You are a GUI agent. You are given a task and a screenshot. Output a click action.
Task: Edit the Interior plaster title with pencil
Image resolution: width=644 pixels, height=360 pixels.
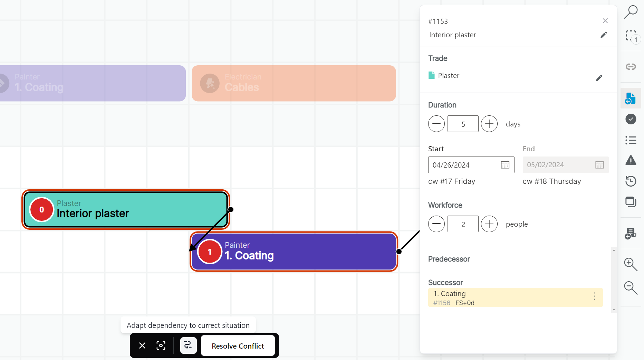click(603, 35)
